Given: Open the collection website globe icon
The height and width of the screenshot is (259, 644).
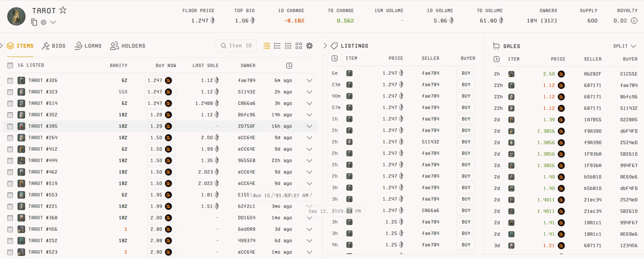Looking at the screenshot, I should 44,22.
